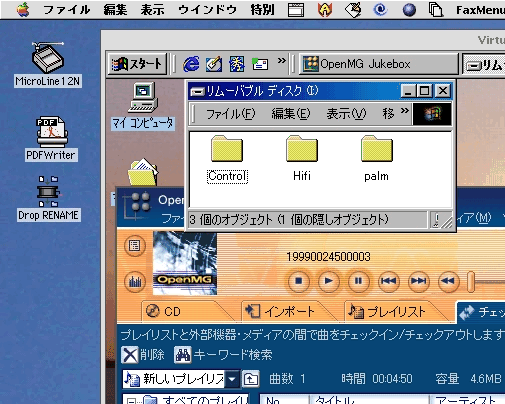The height and width of the screenshot is (404, 505).
Task: Click the playback position slider handle
Action: pyautogui.click(x=471, y=282)
